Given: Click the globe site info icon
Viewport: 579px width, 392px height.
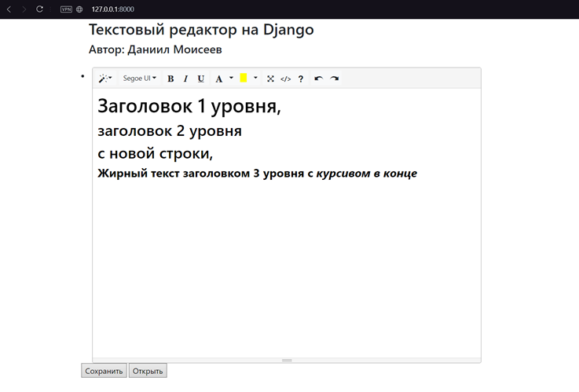Looking at the screenshot, I should (79, 9).
